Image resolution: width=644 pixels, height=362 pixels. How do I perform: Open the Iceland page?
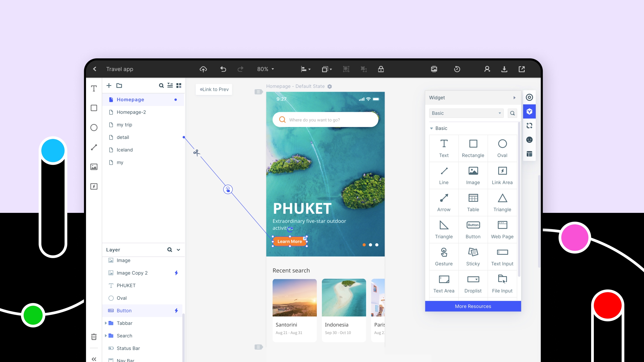143,150
